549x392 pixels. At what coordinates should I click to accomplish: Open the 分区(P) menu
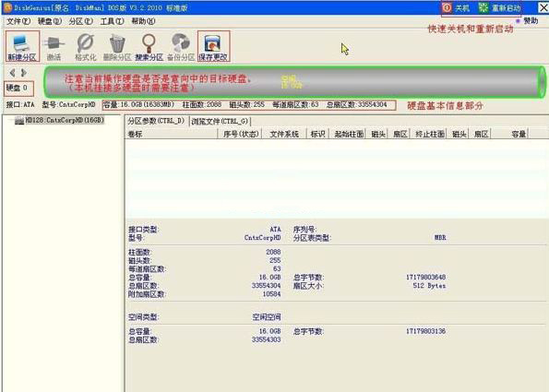pos(81,21)
